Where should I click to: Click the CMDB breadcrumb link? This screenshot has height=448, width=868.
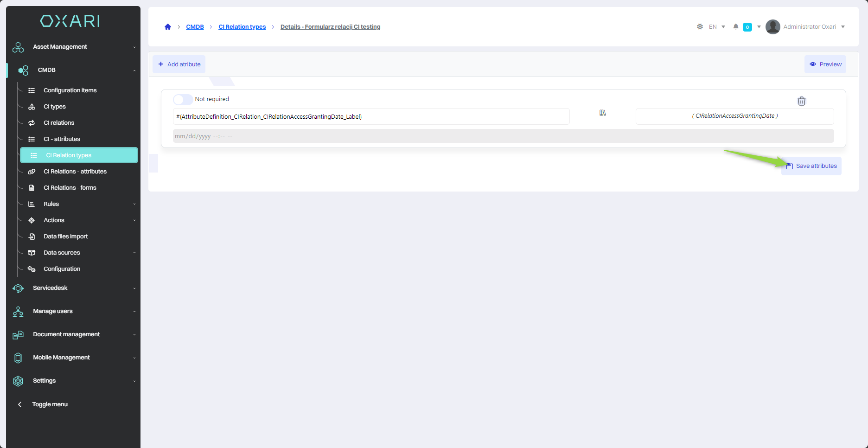tap(195, 27)
